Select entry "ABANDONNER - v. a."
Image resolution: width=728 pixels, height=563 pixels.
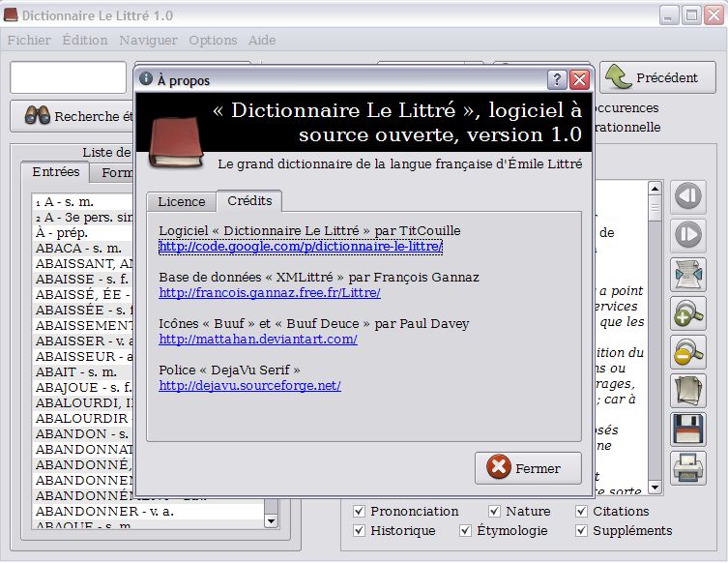tap(149, 512)
